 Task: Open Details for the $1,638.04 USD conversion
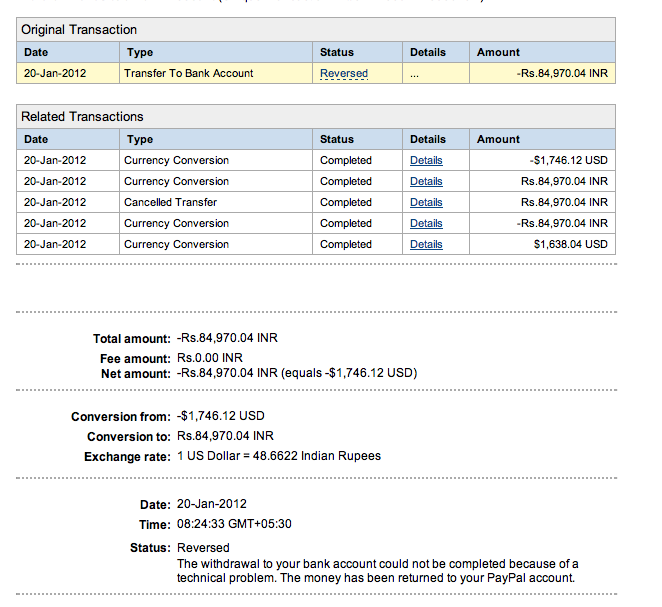point(426,244)
